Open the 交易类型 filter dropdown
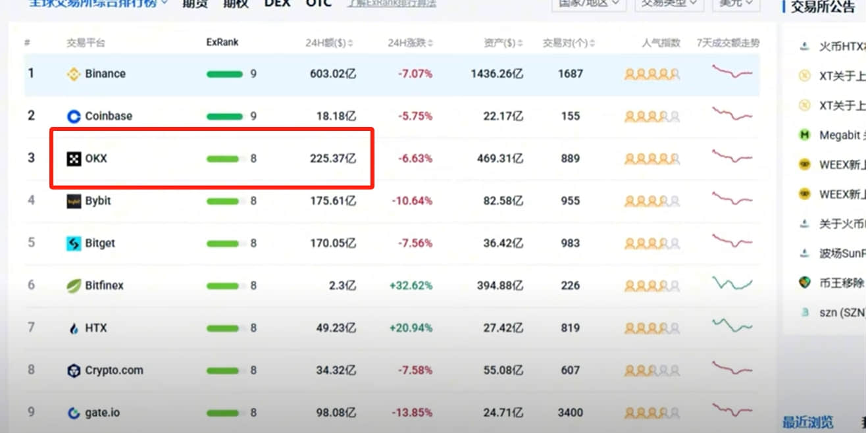This screenshot has height=433, width=868. tap(669, 3)
